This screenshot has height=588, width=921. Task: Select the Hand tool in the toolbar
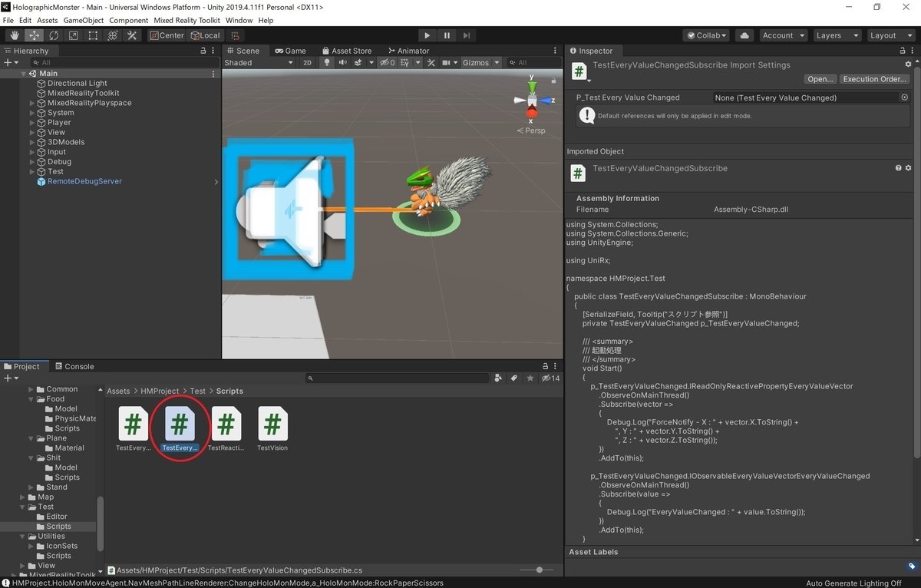[x=15, y=35]
